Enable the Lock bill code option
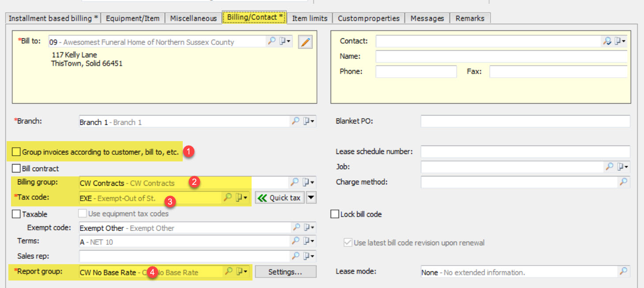 pos(334,214)
